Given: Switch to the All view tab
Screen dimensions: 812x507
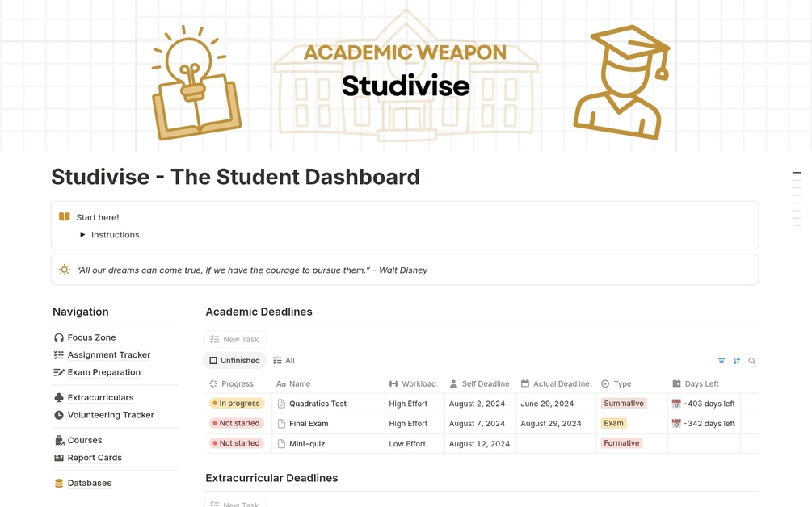Looking at the screenshot, I should click(x=284, y=361).
